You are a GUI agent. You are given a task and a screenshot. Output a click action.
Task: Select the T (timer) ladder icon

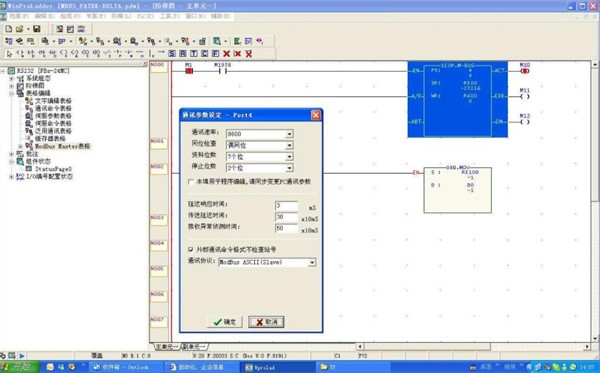coord(194,54)
